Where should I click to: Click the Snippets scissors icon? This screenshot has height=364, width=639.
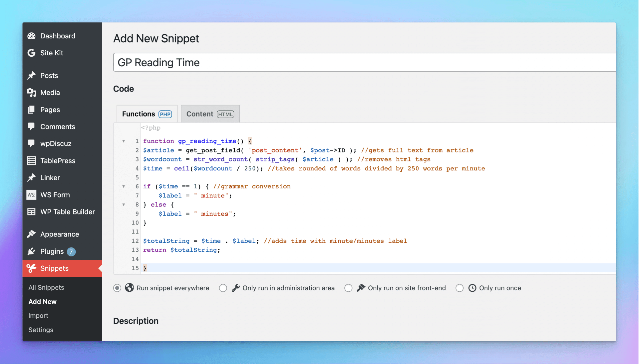click(31, 268)
